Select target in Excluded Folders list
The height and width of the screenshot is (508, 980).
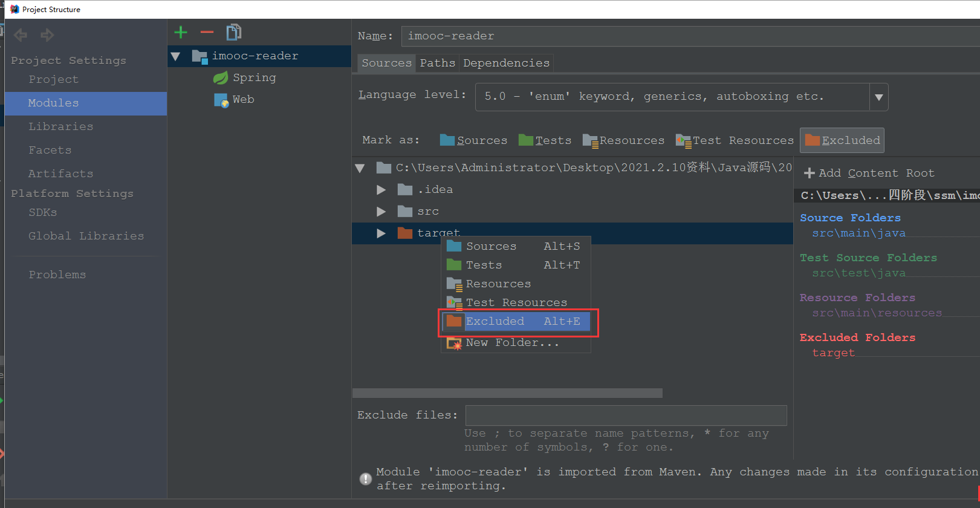[x=833, y=353]
